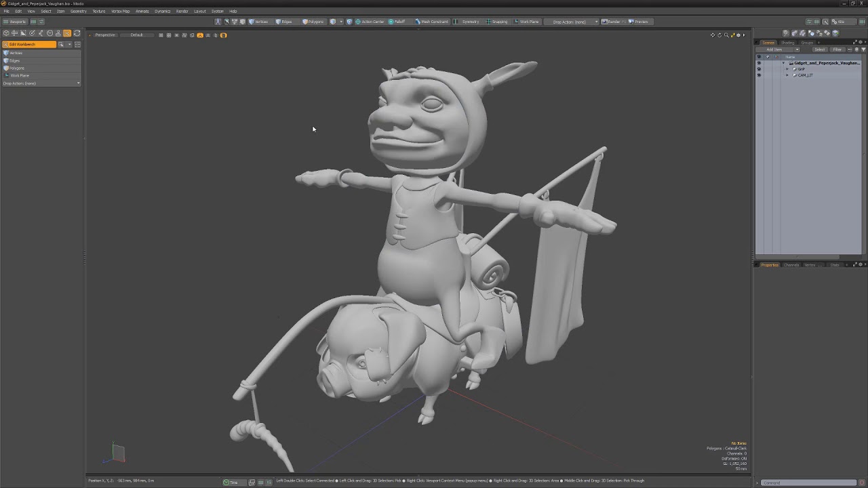This screenshot has width=868, height=488.
Task: Click the Filter button in item list
Action: 837,49
